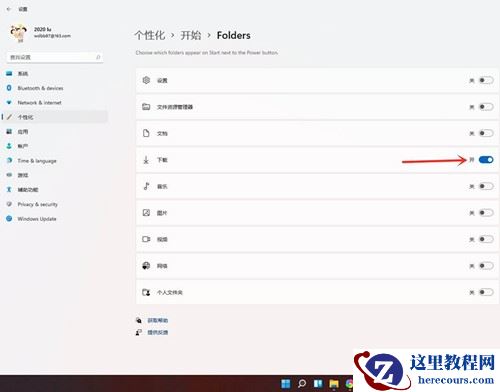
Task: Click the gear icon in 设置 row
Action: coord(146,80)
